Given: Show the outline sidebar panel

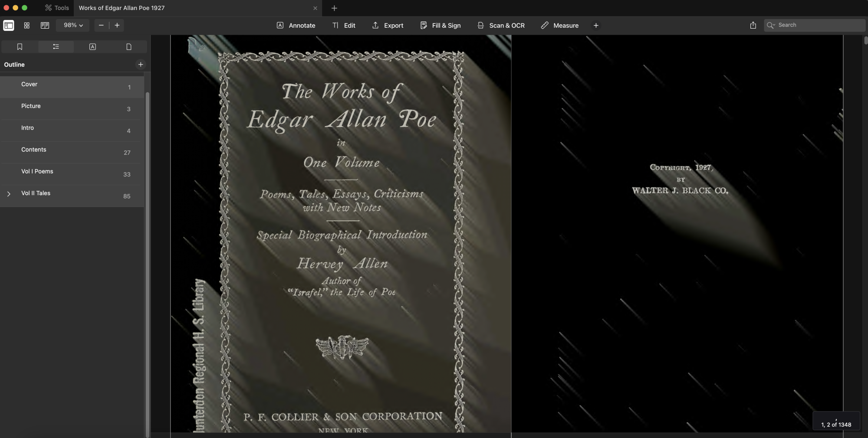Looking at the screenshot, I should click(56, 47).
